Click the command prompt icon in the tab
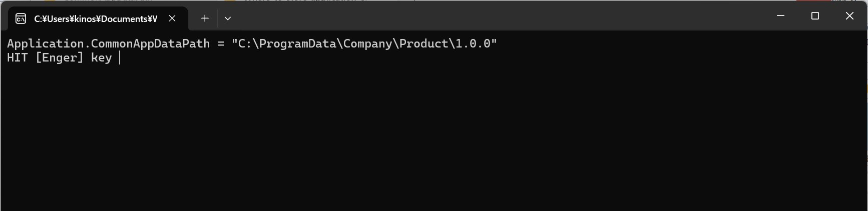 [21, 19]
